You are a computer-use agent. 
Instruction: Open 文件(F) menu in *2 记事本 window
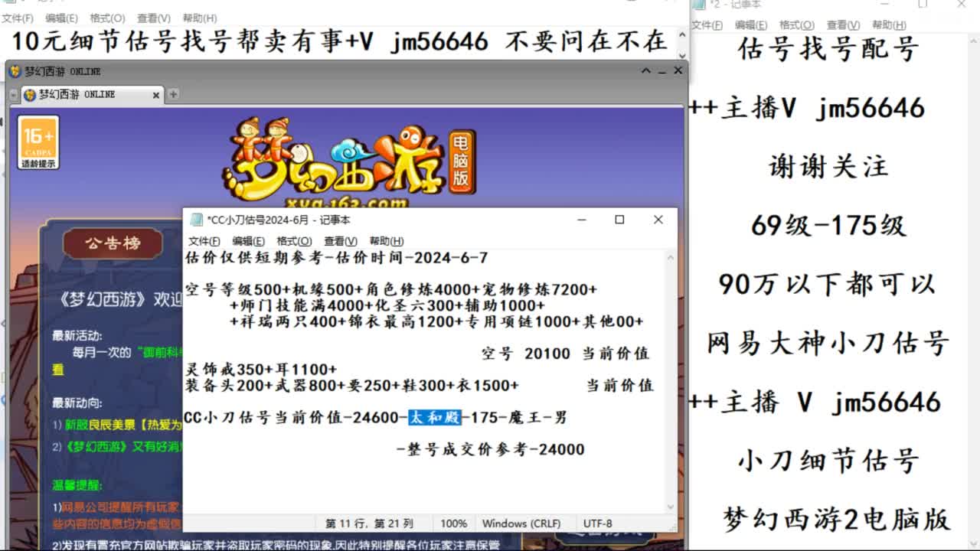[707, 25]
